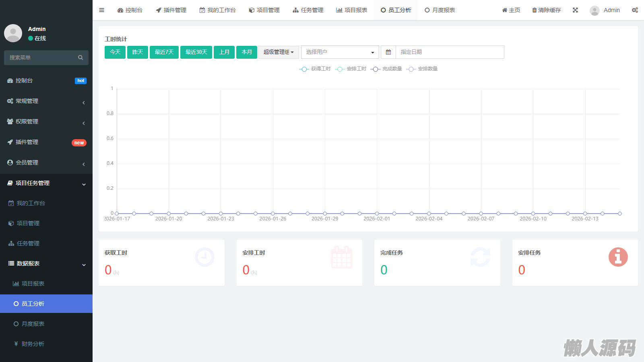The height and width of the screenshot is (362, 644).
Task: Go to 主页 home icon link
Action: 511,10
